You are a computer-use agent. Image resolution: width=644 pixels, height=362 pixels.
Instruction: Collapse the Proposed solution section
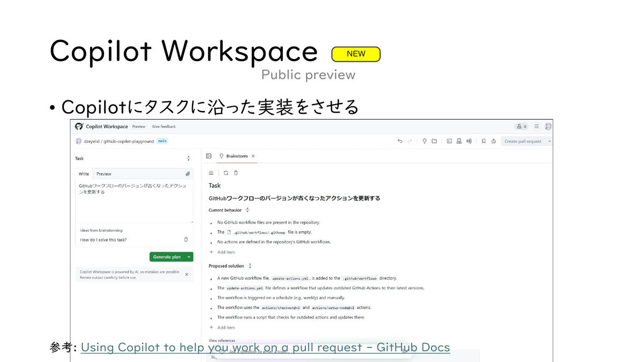coord(250,266)
